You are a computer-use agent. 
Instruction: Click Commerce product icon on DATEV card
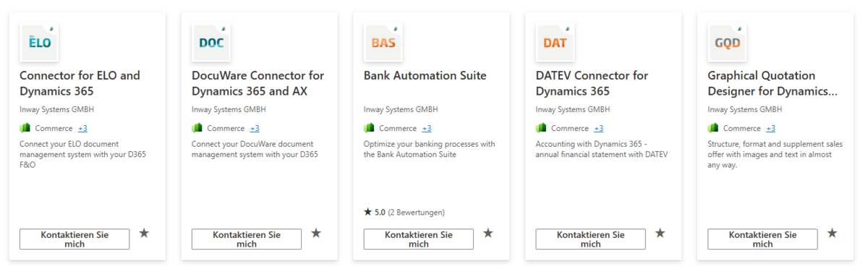click(x=541, y=128)
